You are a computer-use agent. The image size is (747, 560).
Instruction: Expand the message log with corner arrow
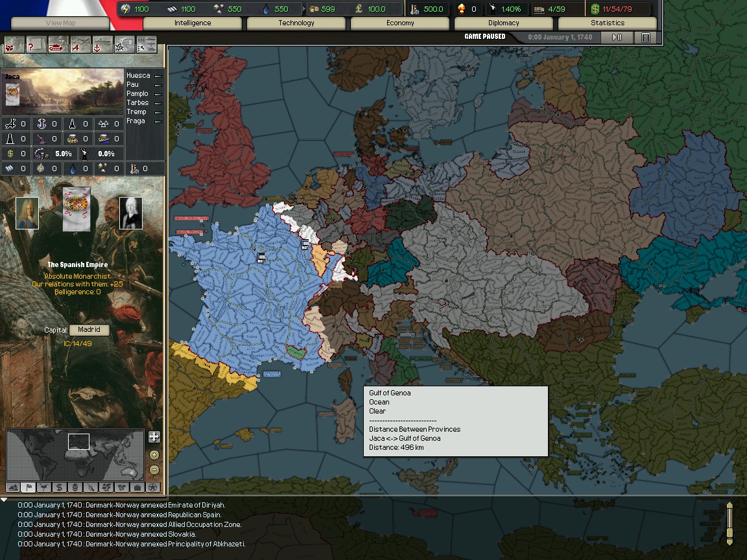[5, 500]
